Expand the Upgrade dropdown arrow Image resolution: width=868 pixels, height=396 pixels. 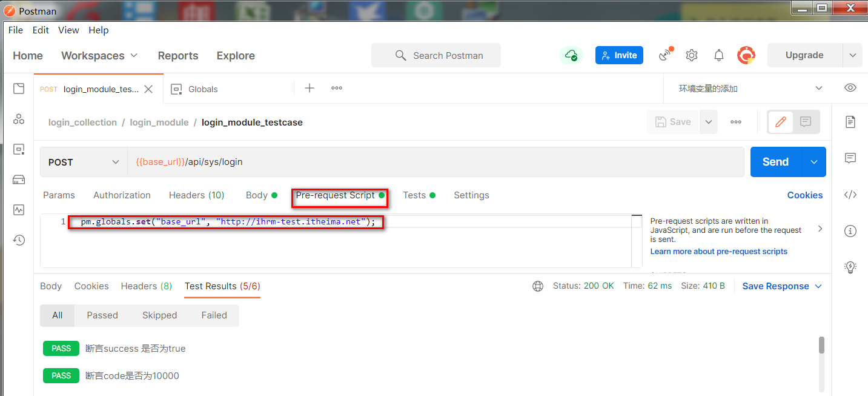852,55
